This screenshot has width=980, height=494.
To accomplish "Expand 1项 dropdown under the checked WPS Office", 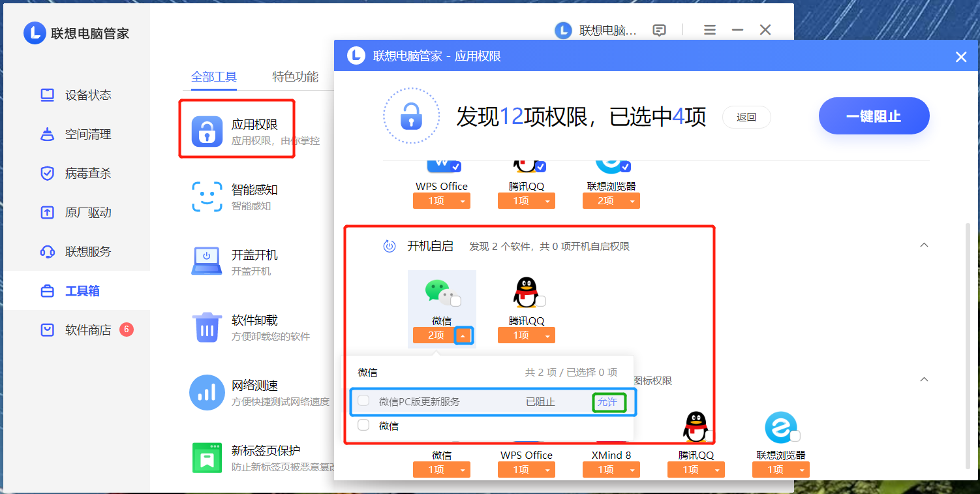I will click(x=463, y=201).
